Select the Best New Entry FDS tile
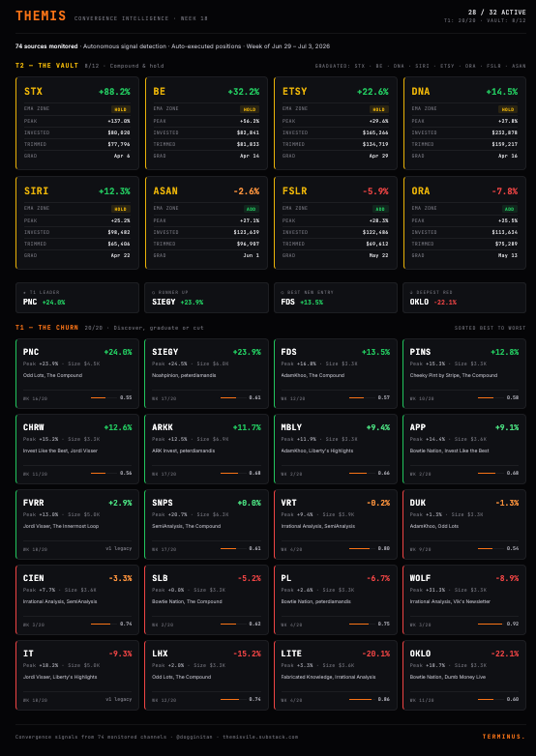Screen dimensions: 536x756 (x=336, y=298)
